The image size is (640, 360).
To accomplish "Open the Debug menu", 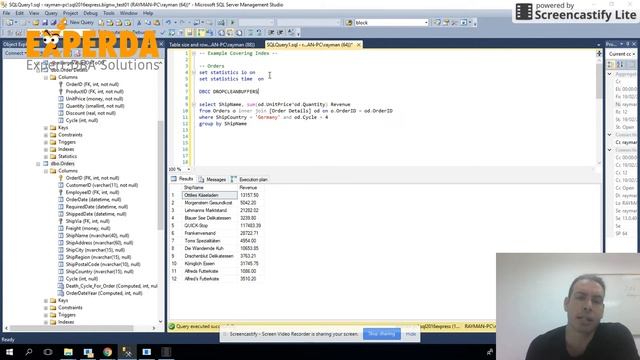I will 90,13.
